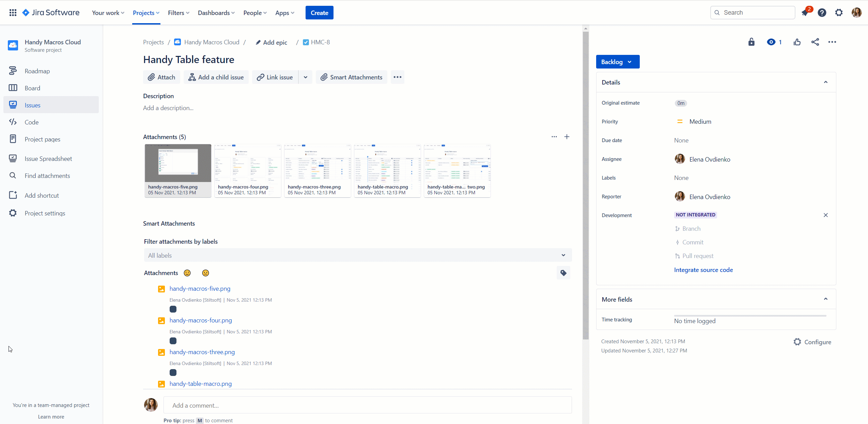This screenshot has height=424, width=868.
Task: Click the share issue icon
Action: (x=815, y=42)
